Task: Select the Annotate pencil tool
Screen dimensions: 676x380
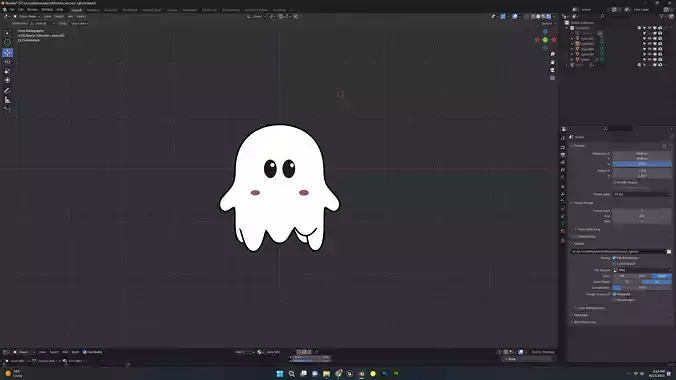Action: tap(7, 91)
